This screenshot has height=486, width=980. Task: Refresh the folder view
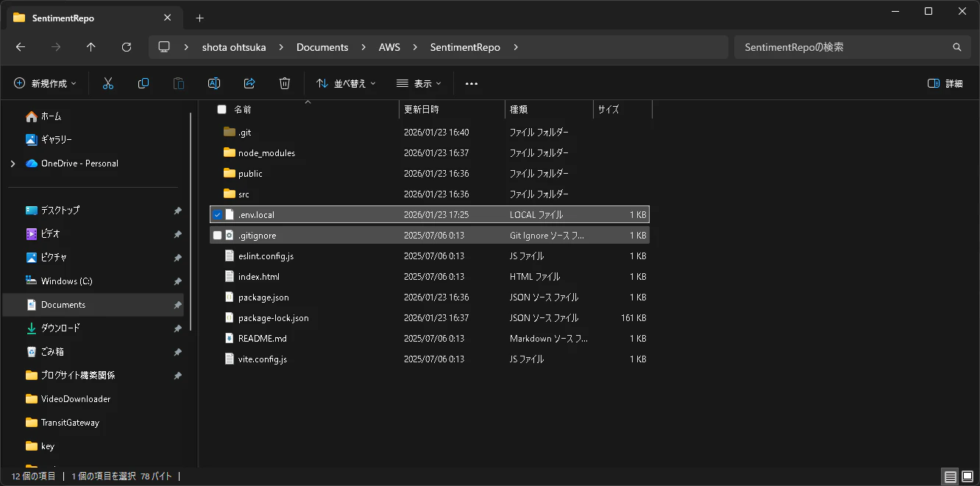[x=127, y=47]
